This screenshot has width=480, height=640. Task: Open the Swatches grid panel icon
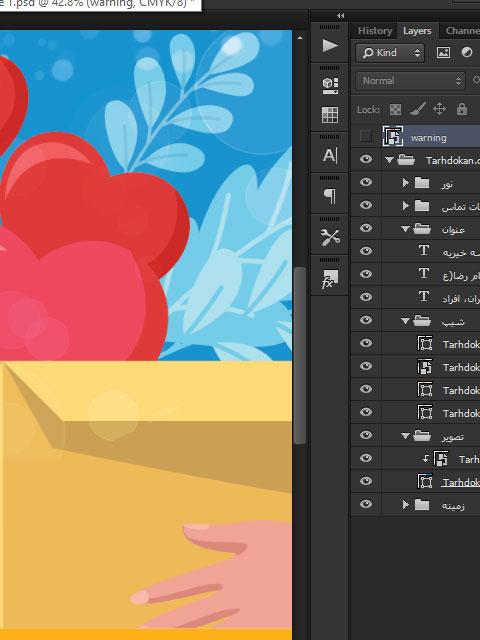[x=330, y=115]
